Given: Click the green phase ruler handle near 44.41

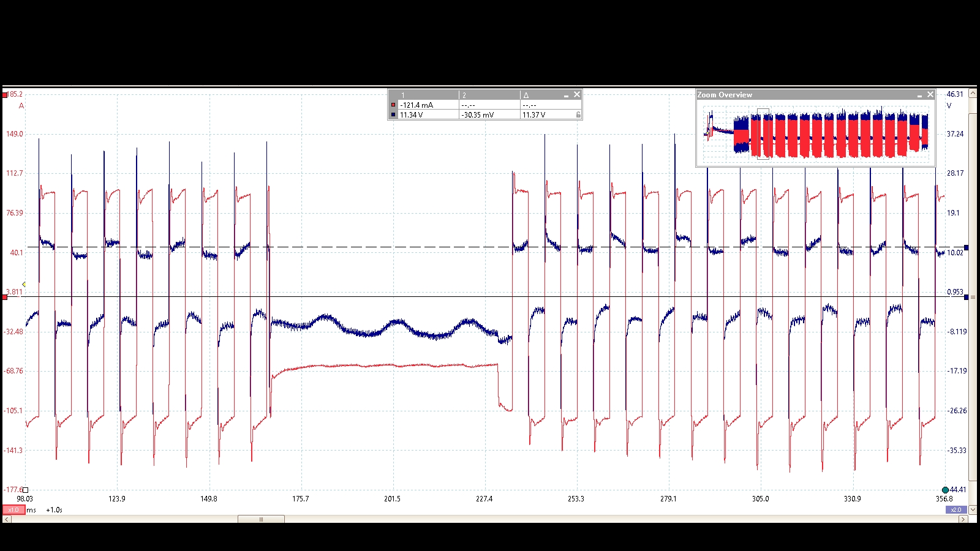Looking at the screenshot, I should coord(945,490).
